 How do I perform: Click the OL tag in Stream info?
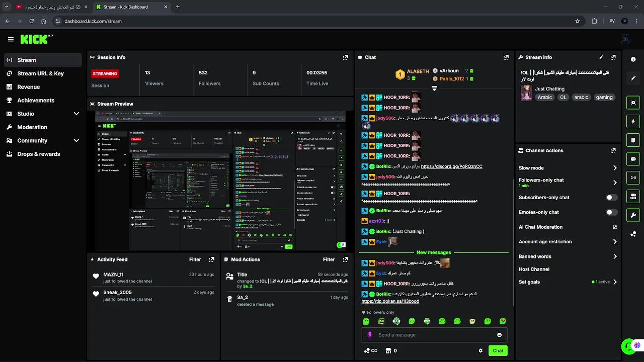point(563,98)
